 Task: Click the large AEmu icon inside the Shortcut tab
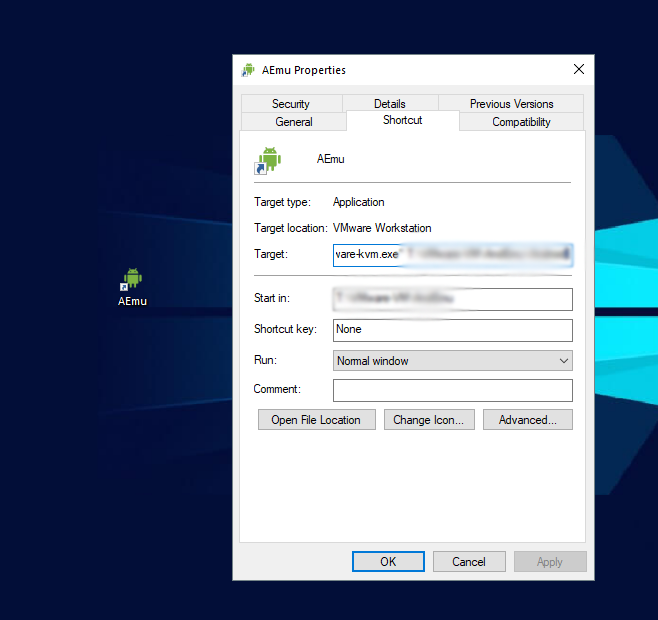point(267,159)
